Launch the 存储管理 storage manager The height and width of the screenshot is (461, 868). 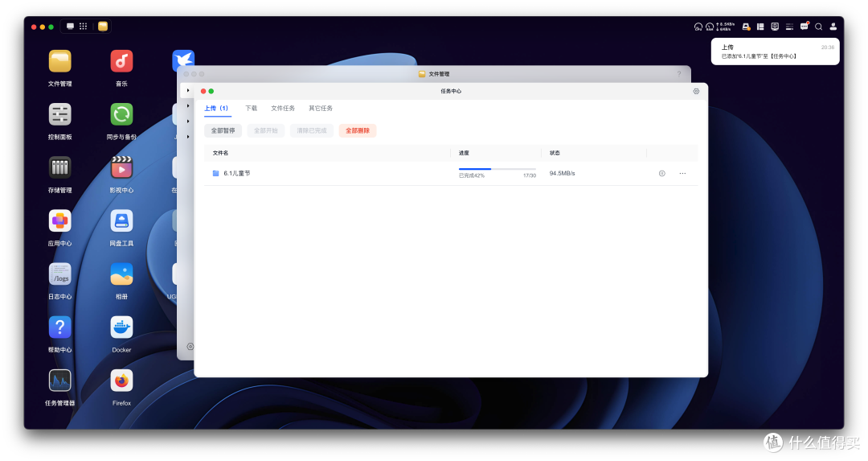(x=59, y=167)
